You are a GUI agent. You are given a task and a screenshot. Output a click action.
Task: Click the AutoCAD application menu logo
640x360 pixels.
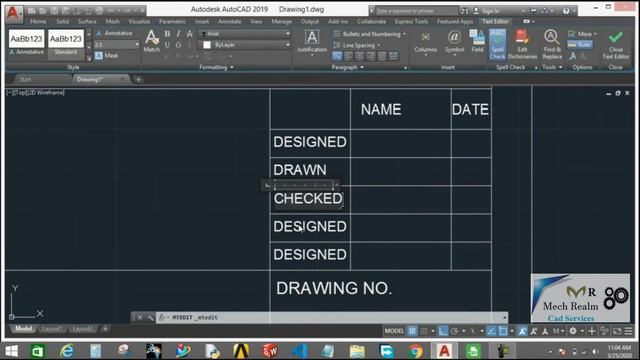click(13, 13)
